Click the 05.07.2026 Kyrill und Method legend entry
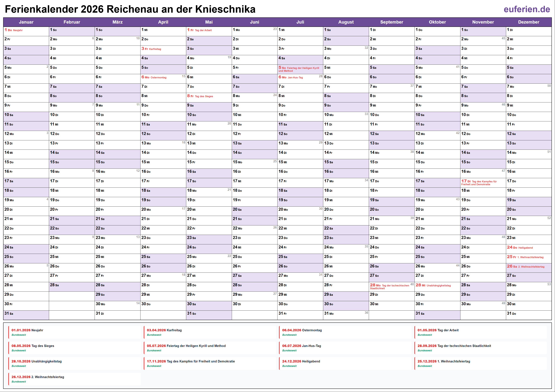The height and width of the screenshot is (392, 555). 186,346
